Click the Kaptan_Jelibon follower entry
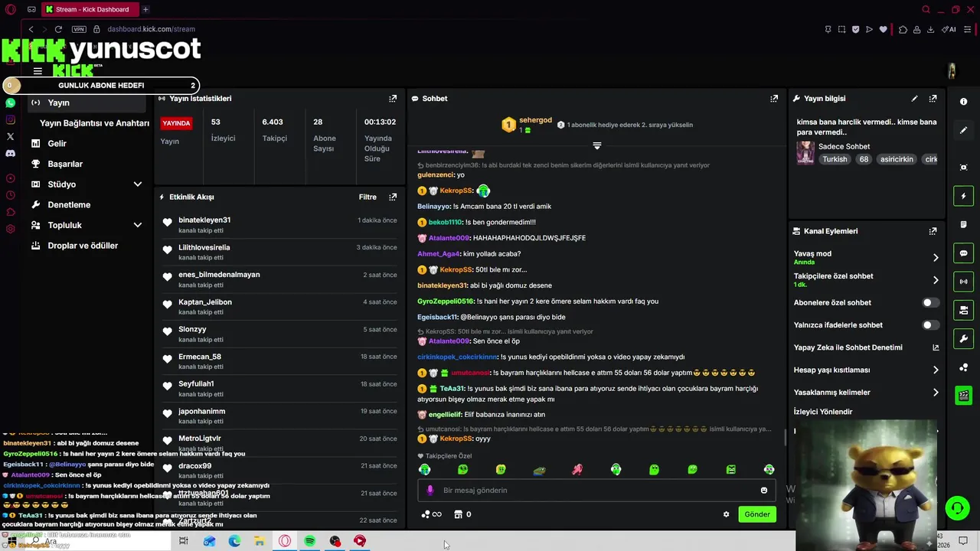 tap(279, 307)
